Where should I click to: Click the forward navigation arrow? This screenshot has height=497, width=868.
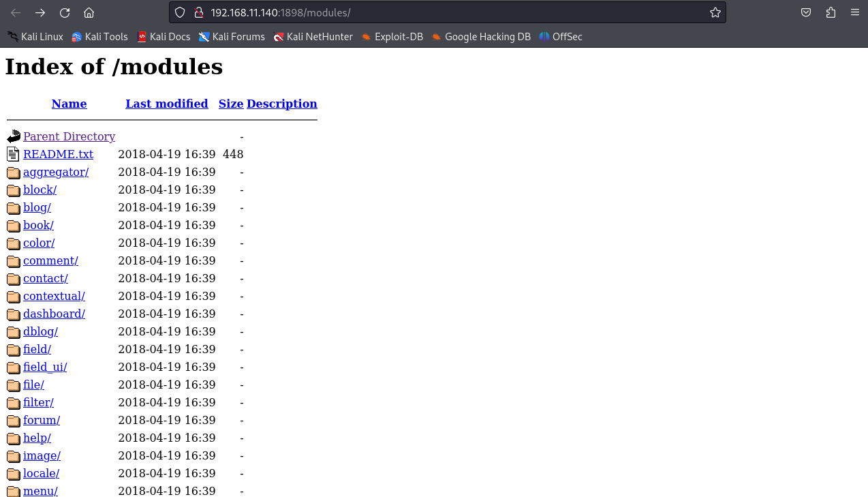40,12
